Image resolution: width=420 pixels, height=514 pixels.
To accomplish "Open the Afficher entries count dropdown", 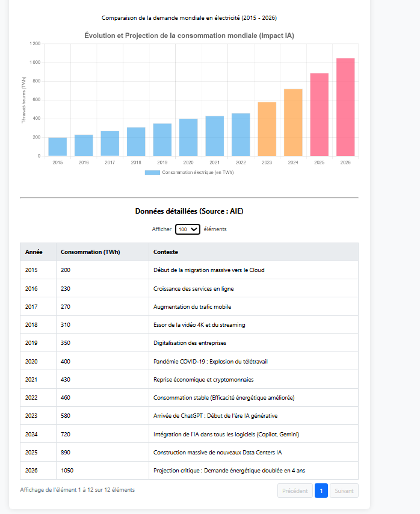I will [x=187, y=229].
